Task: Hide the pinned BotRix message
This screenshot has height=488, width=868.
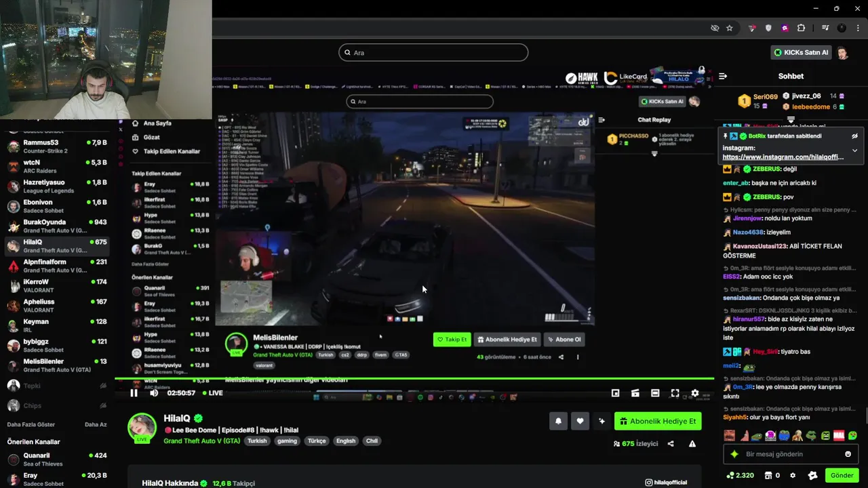Action: click(x=854, y=136)
